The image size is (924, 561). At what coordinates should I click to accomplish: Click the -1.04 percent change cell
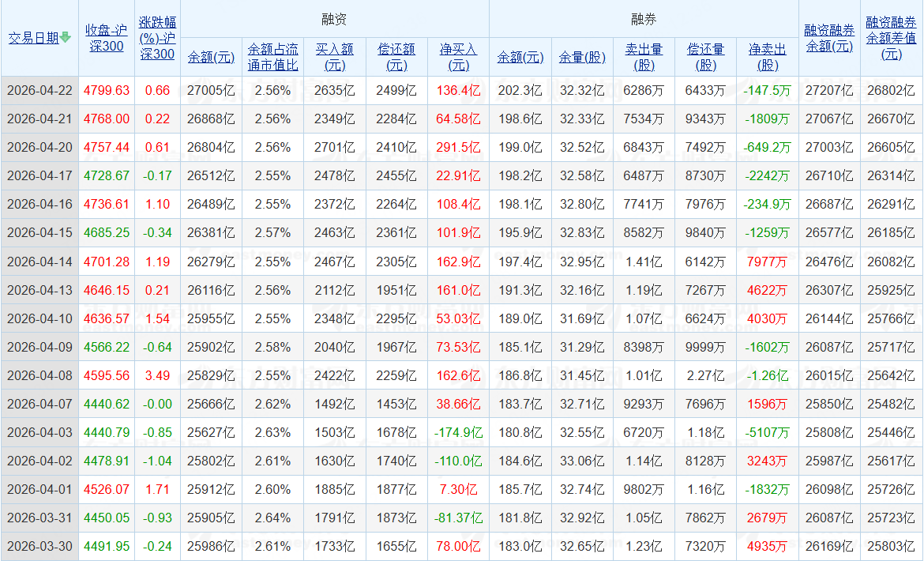point(157,461)
